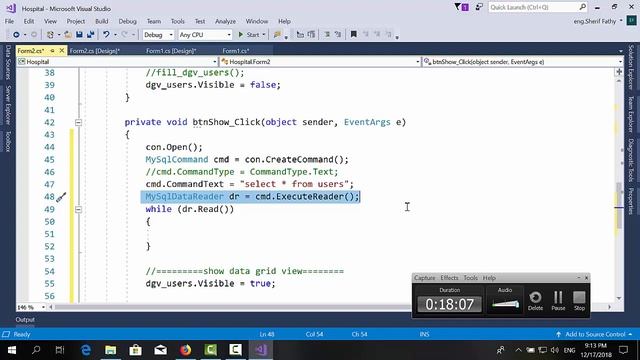Screen dimensions: 640x360
Task: Click Add to Source Control
Action: click(595, 334)
